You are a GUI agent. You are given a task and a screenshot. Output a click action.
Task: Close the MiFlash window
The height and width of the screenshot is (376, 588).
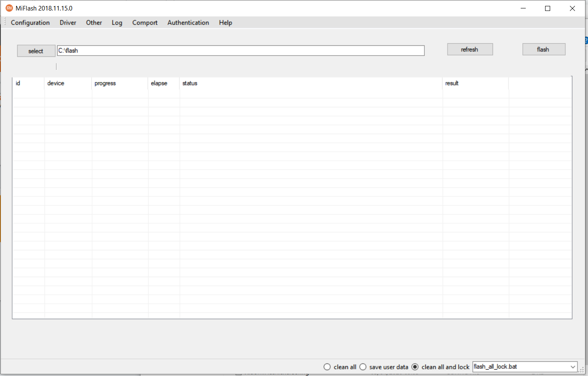[572, 8]
